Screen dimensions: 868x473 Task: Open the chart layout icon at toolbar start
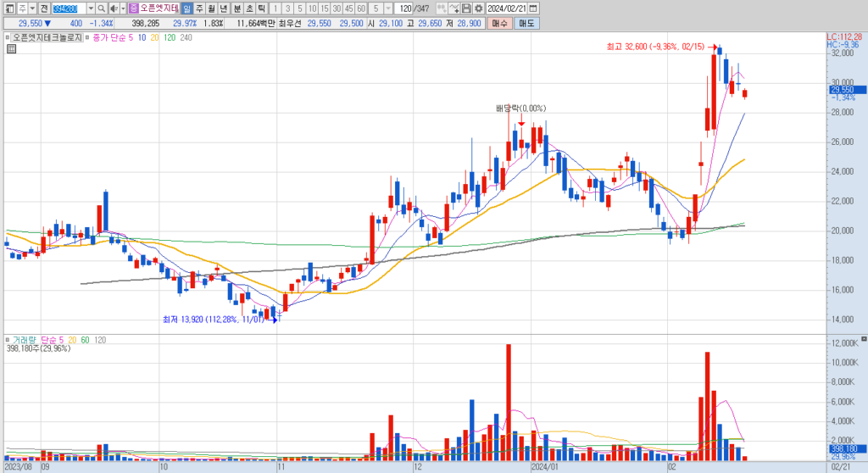click(10, 8)
